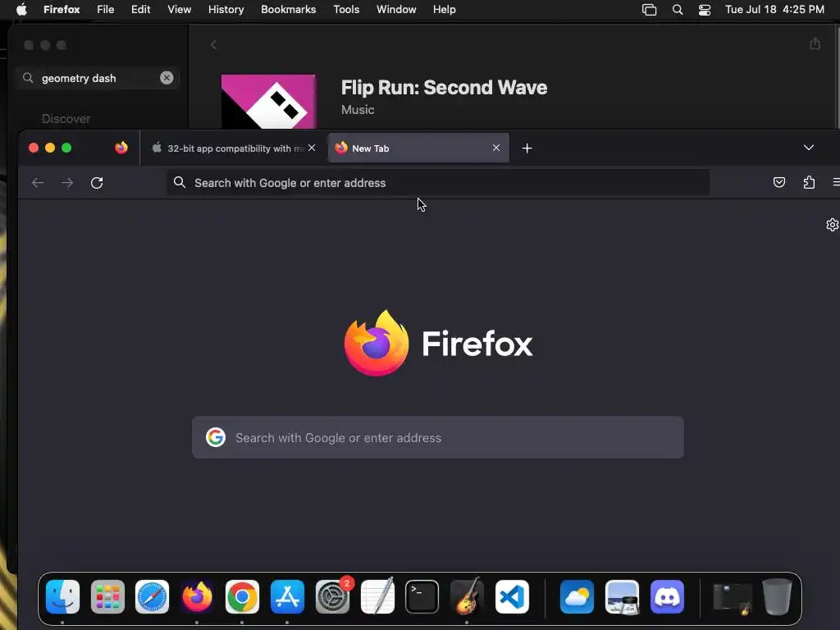Open TextEdit from the Dock
The image size is (840, 630).
click(x=377, y=596)
